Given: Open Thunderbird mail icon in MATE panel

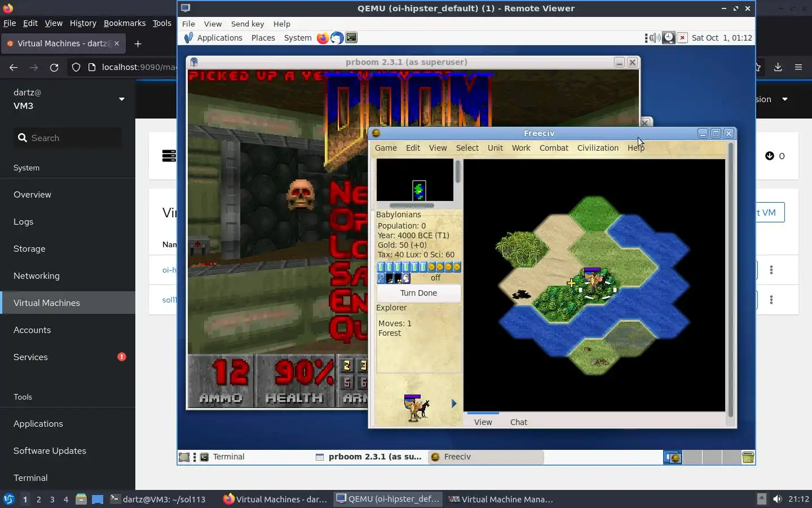Looking at the screenshot, I should pyautogui.click(x=337, y=38).
